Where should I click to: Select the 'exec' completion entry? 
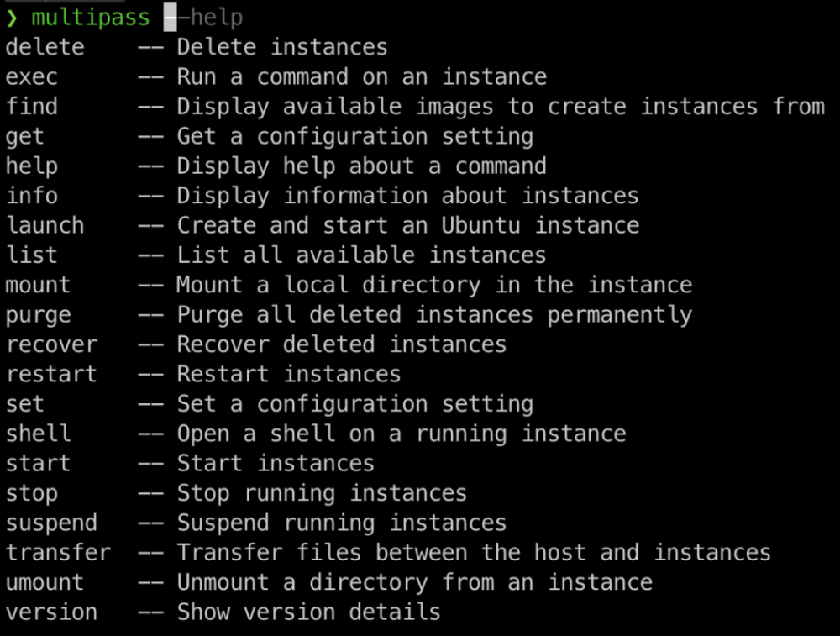(32, 76)
